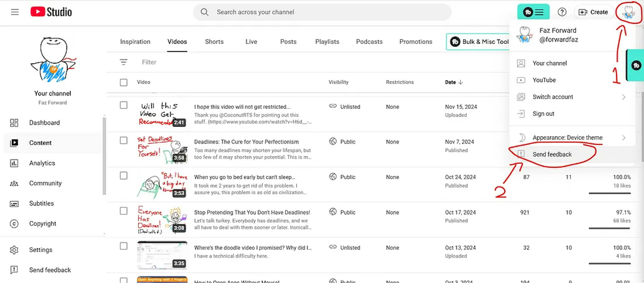Switch to the Podcasts tab
The image size is (644, 283).
point(369,42)
